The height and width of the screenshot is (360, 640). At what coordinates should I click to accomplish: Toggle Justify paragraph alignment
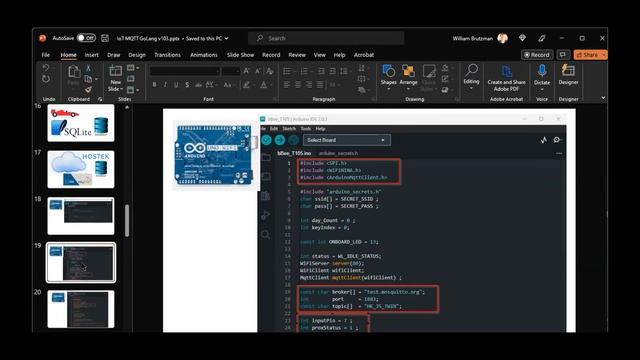pos(320,85)
